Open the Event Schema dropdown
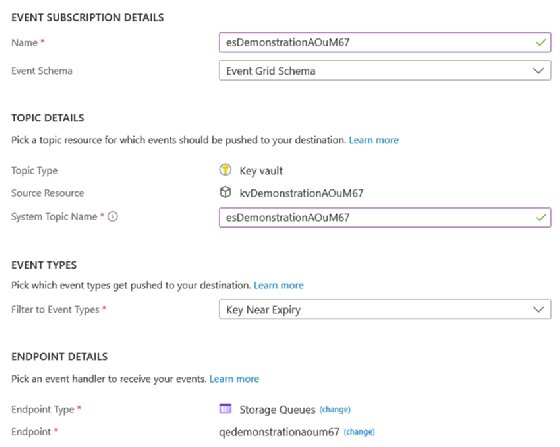Screen dimensions: 560x447 (x=385, y=71)
